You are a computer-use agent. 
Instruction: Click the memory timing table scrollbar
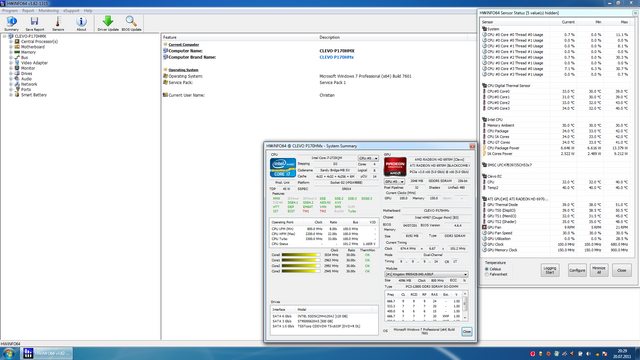[465, 306]
